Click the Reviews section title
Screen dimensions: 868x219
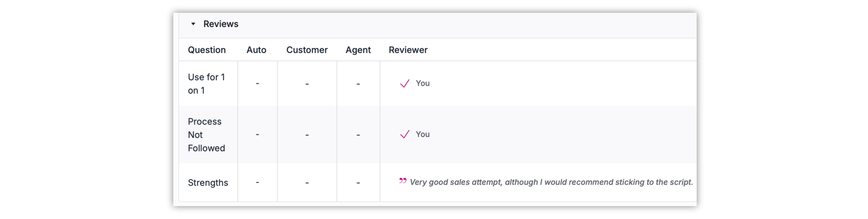coord(221,24)
